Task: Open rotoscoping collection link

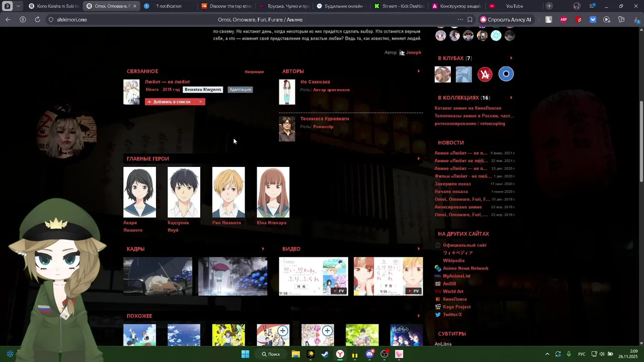Action: click(x=470, y=124)
